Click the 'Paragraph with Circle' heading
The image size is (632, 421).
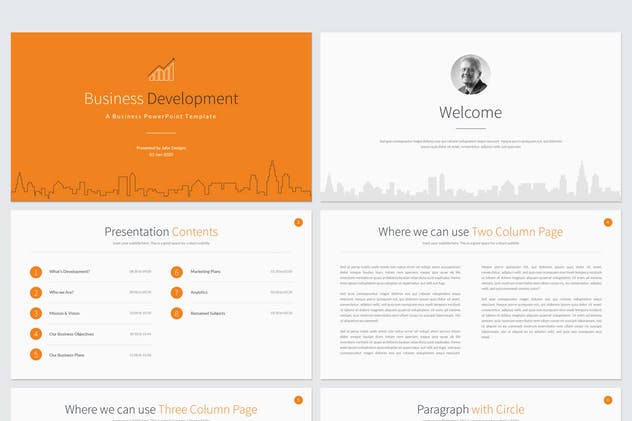click(x=470, y=409)
